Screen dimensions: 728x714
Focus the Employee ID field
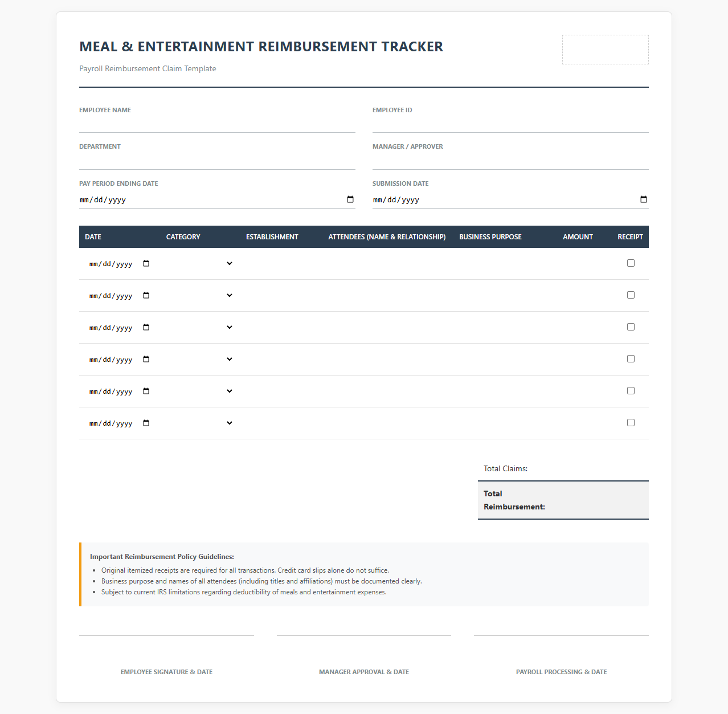[510, 124]
